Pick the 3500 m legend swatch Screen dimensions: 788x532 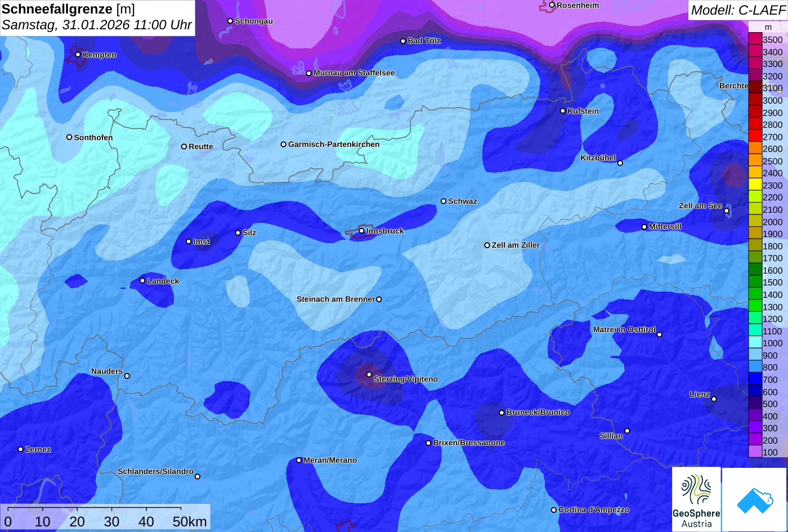point(755,39)
